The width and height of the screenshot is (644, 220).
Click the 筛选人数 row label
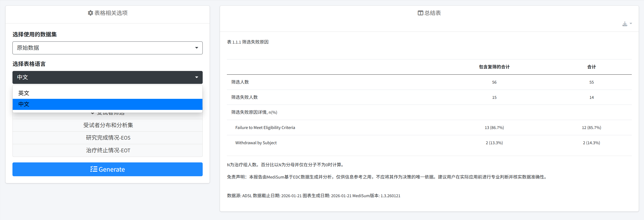[240, 82]
